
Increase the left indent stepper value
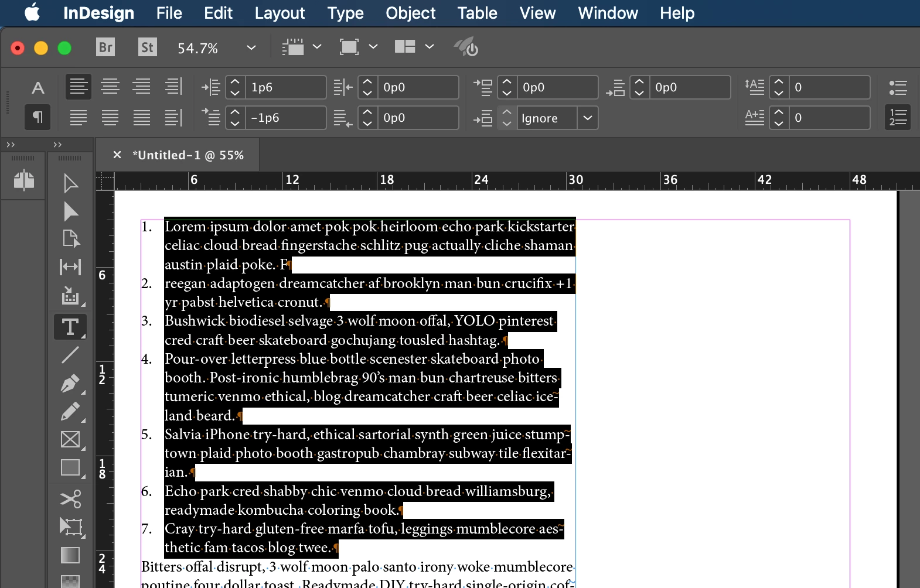235,82
